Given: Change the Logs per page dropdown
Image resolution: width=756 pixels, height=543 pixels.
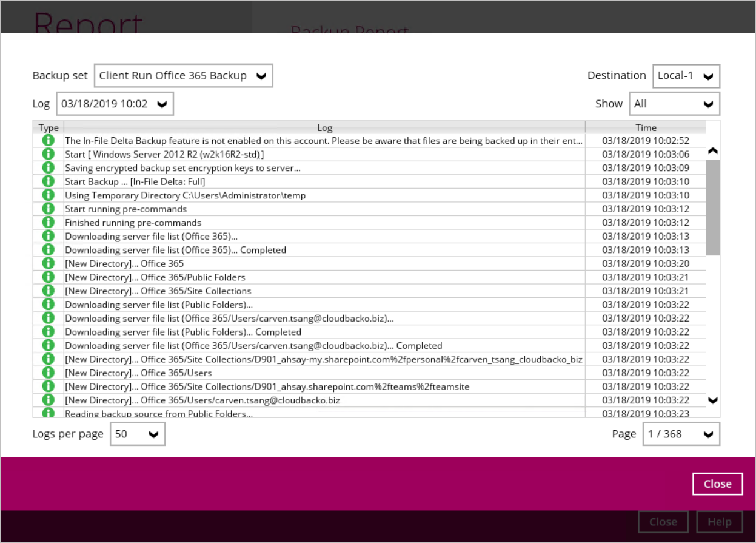Looking at the screenshot, I should (137, 434).
